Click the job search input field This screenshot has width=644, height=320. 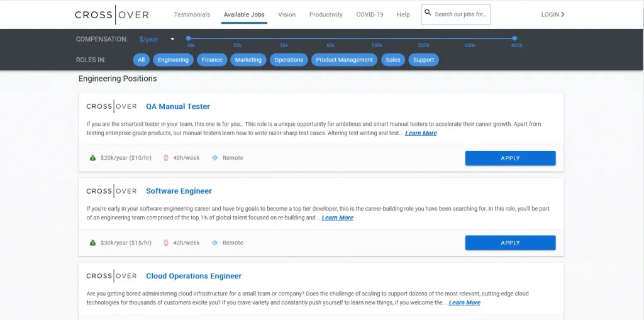(456, 14)
